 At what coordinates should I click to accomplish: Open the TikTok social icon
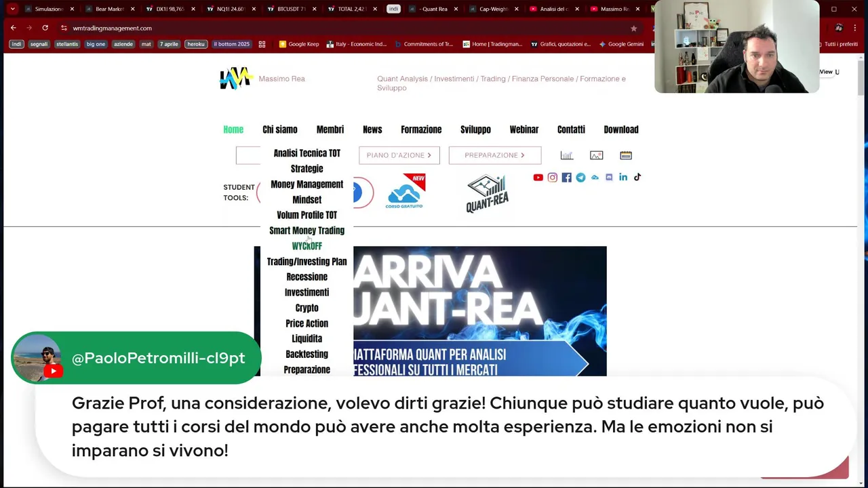(x=637, y=178)
